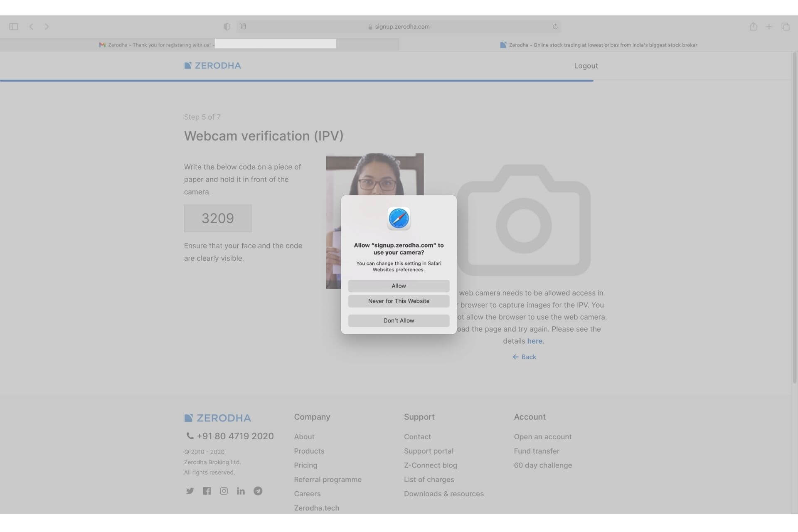Click the progress bar at top of page
798x532 pixels.
coord(297,81)
